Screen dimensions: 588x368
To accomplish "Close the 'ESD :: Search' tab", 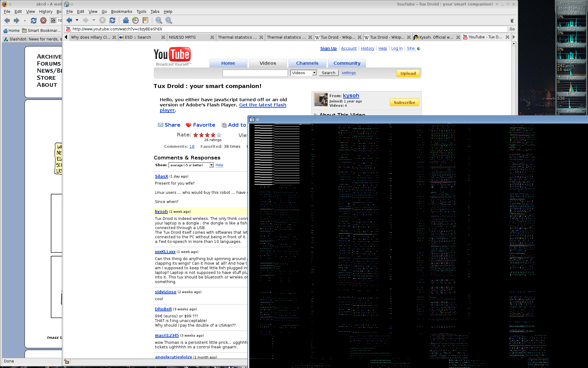I will tap(163, 37).
